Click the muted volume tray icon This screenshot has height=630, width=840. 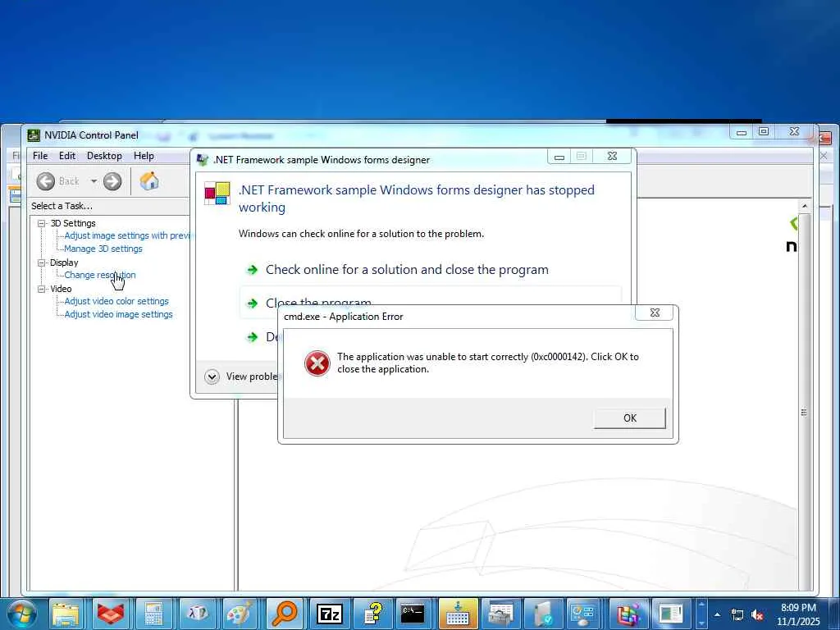click(x=757, y=615)
